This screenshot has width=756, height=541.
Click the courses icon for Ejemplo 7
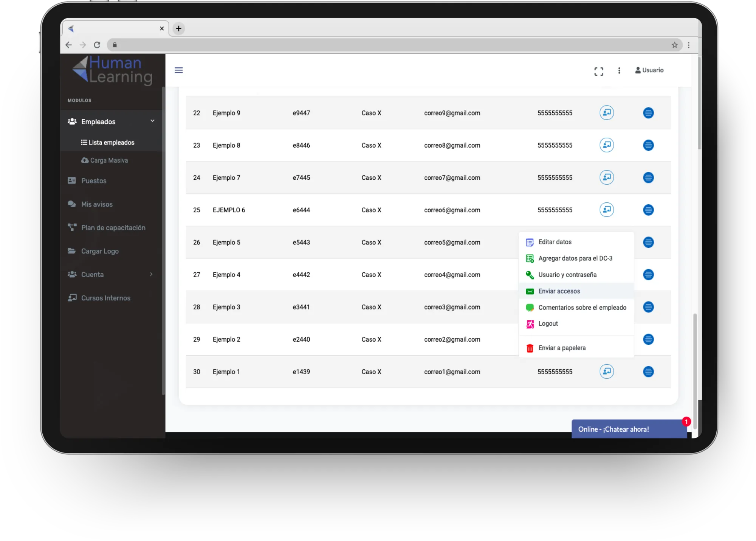click(x=607, y=177)
